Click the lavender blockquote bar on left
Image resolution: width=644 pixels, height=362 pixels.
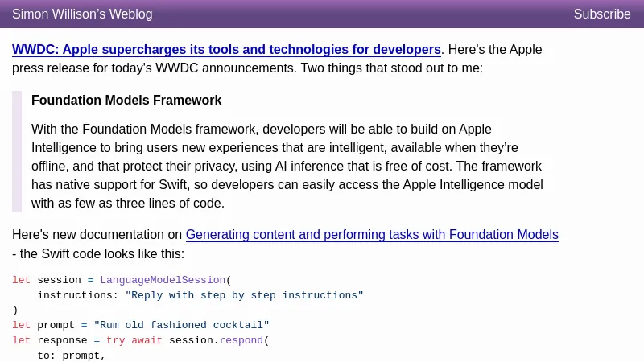(17, 151)
